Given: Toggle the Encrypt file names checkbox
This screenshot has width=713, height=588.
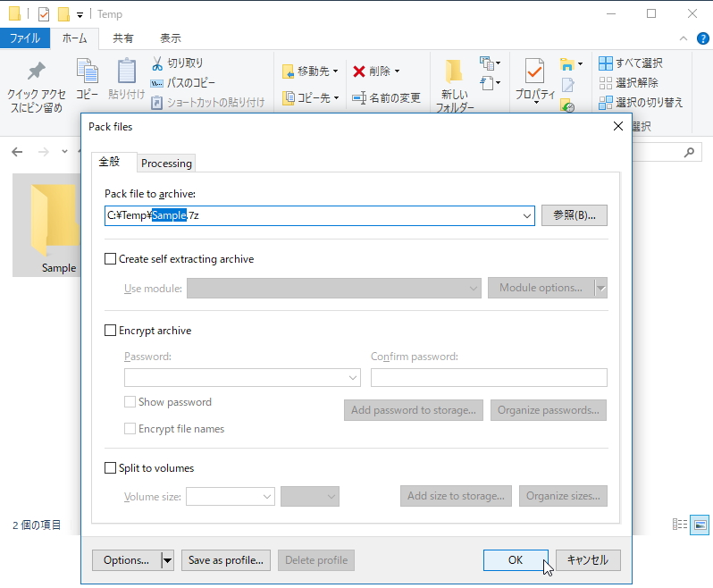Looking at the screenshot, I should (130, 428).
